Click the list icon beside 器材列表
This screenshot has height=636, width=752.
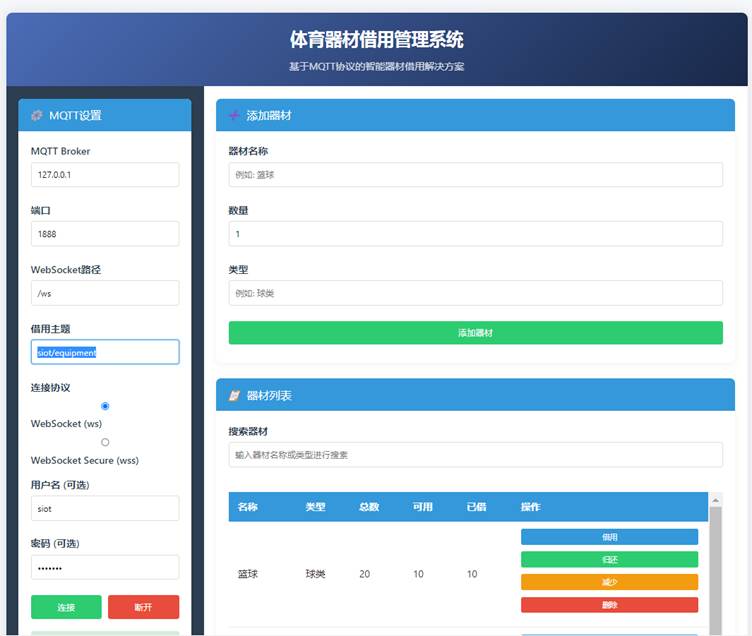(234, 396)
